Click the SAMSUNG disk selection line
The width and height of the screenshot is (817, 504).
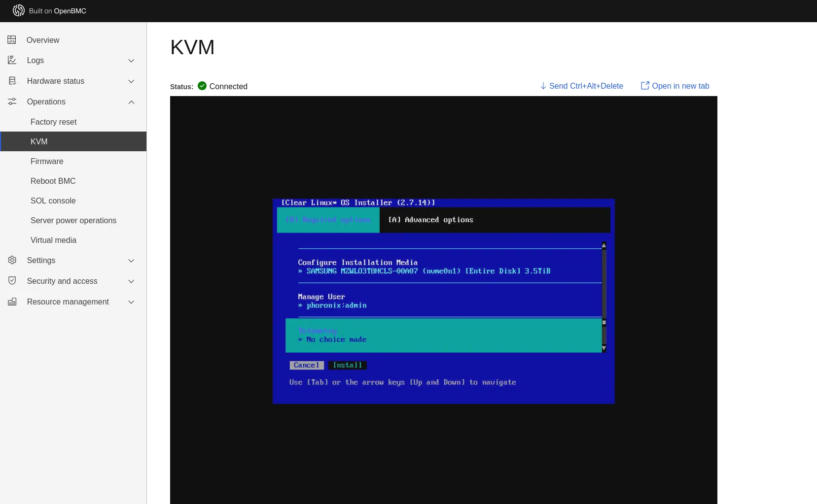(x=424, y=271)
